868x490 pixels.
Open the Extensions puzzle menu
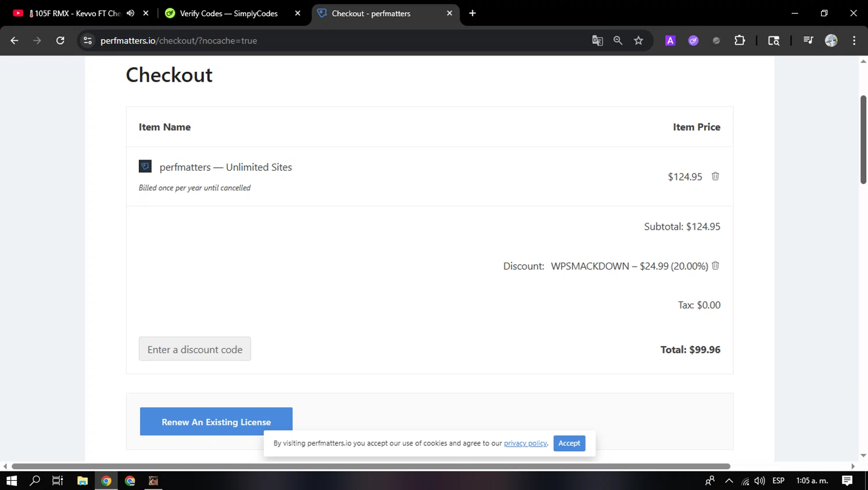[x=740, y=40]
